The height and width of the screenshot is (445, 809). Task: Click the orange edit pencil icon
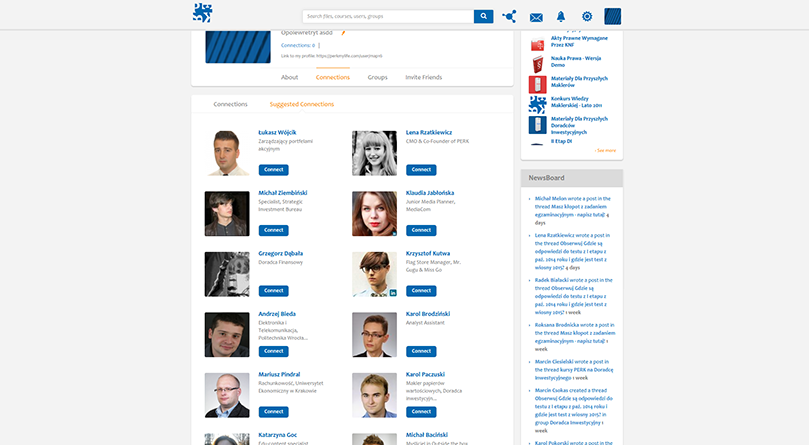tap(343, 33)
